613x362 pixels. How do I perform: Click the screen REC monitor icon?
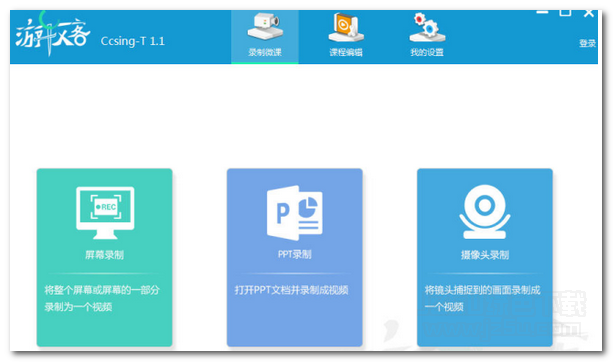pyautogui.click(x=105, y=213)
